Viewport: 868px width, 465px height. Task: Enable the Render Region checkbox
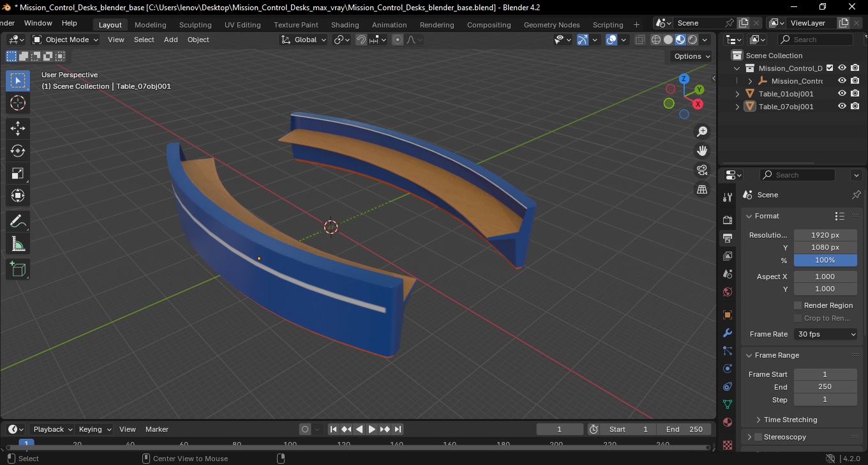[x=798, y=305]
